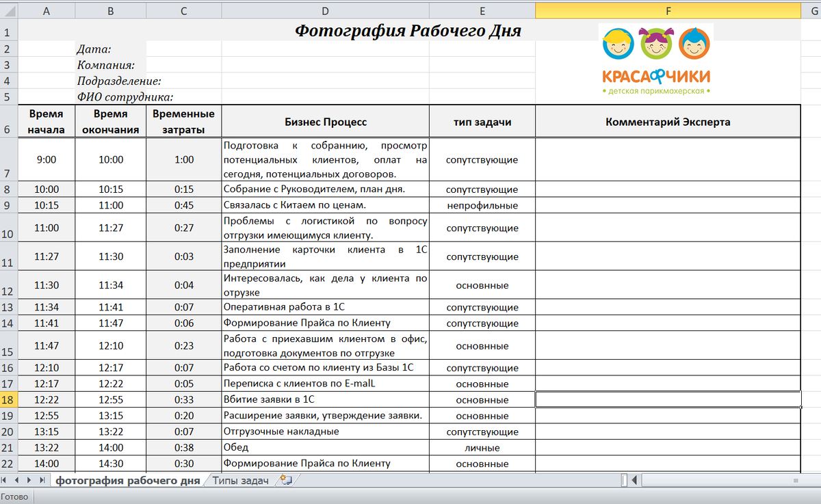Select column B header
This screenshot has width=821, height=504.
pos(111,10)
